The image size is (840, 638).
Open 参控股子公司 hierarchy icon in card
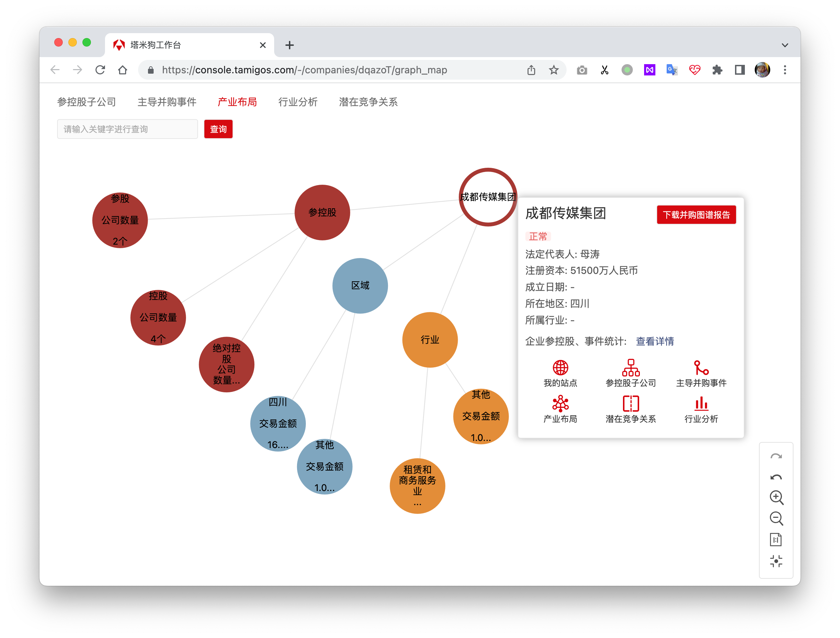click(631, 367)
